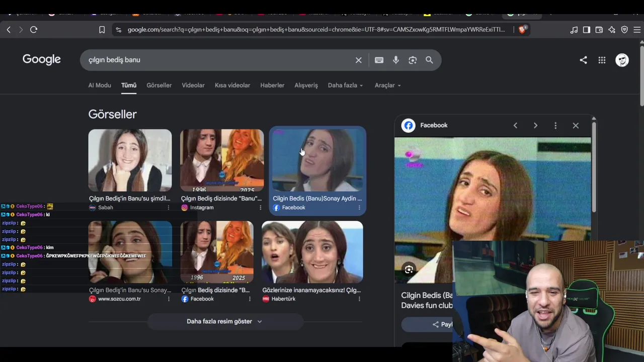Open the Brave Shields lion icon

522,30
